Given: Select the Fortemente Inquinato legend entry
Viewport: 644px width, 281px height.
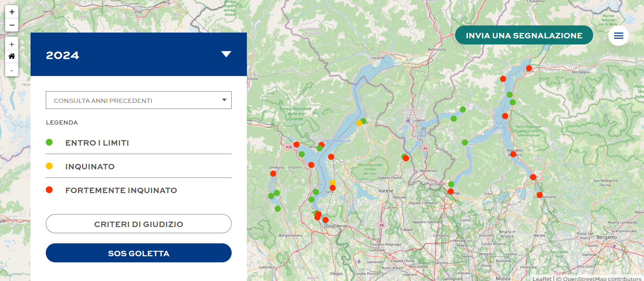Looking at the screenshot, I should [121, 190].
